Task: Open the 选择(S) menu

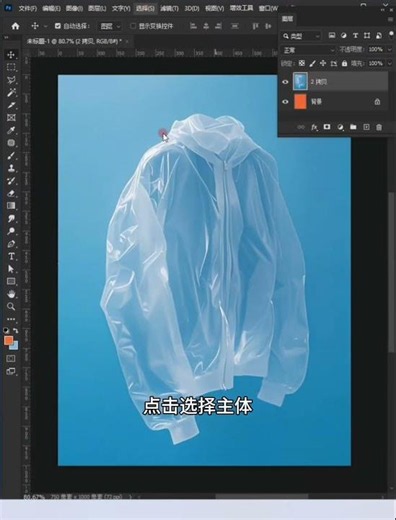Action: coord(145,8)
